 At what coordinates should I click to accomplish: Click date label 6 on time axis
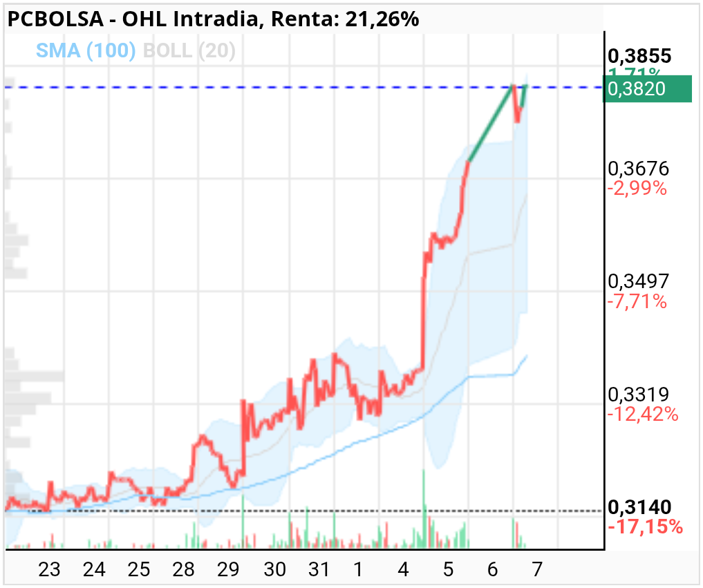coord(493,569)
